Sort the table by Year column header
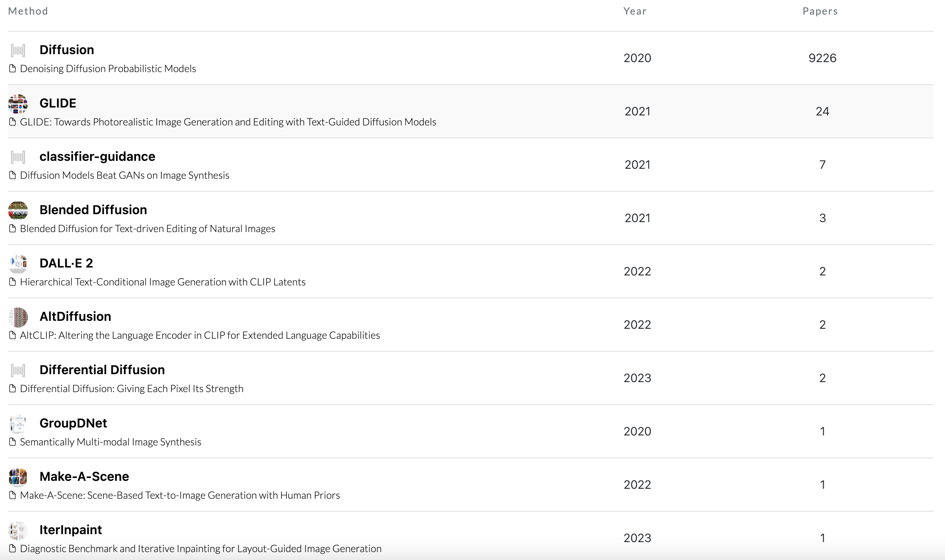Screen dimensions: 945x560 tap(635, 11)
